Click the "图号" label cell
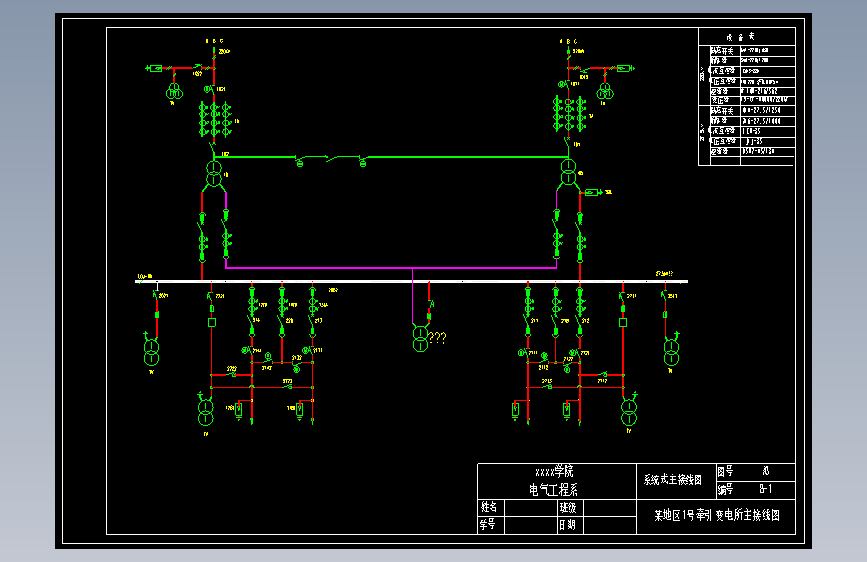This screenshot has height=562, width=867. coord(725,472)
